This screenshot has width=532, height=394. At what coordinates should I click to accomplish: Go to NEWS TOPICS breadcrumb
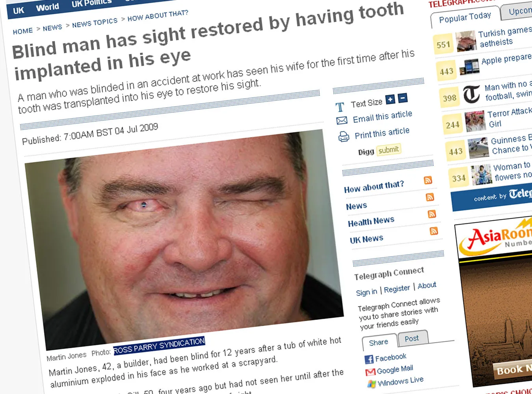(x=95, y=23)
